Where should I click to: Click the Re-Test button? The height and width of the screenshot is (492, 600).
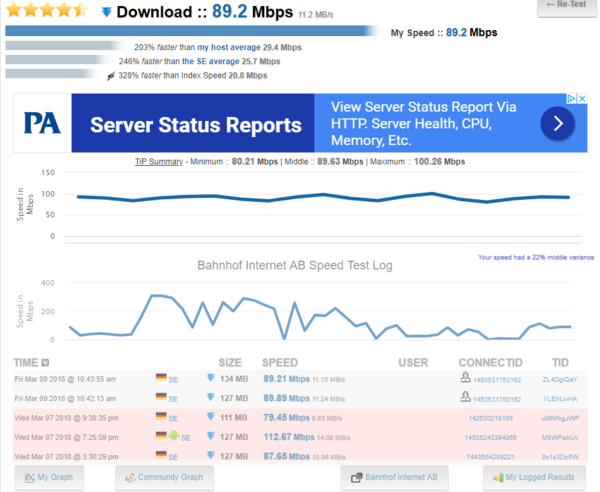click(x=566, y=7)
